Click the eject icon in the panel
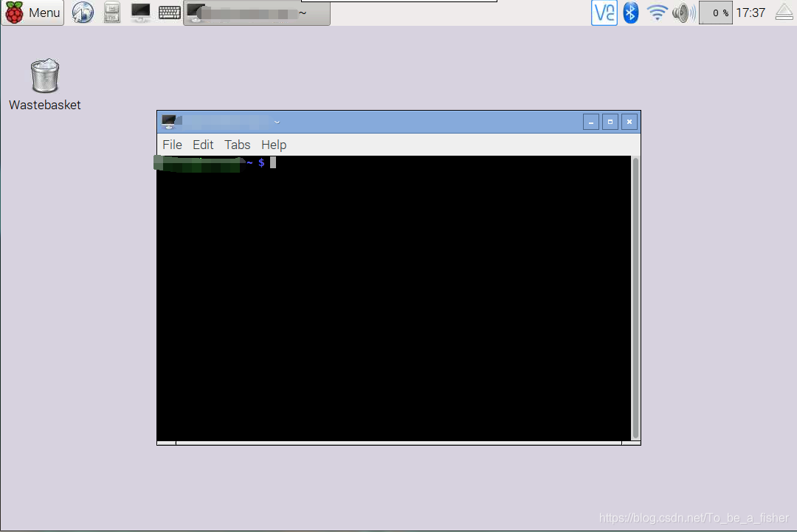The height and width of the screenshot is (532, 797). point(784,13)
